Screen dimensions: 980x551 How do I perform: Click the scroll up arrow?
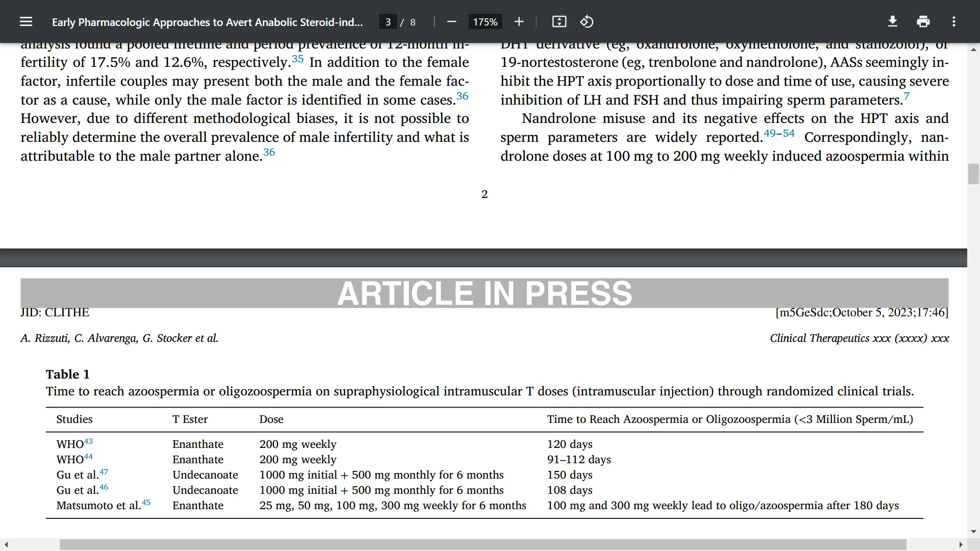click(x=973, y=49)
